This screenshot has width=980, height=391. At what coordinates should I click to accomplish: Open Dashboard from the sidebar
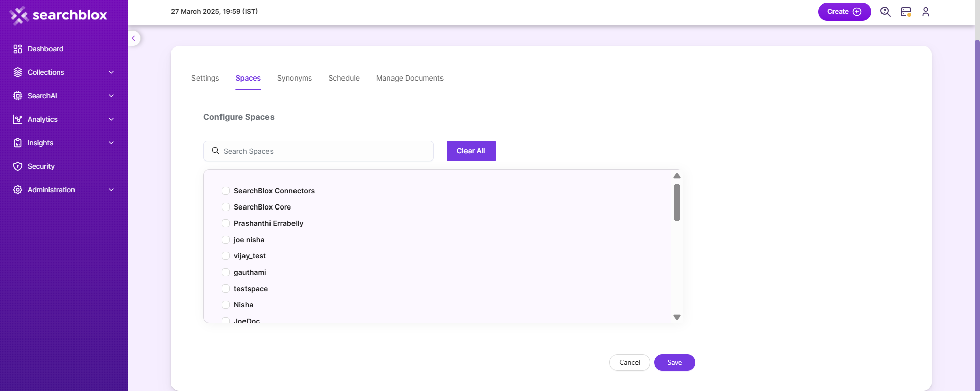[45, 49]
